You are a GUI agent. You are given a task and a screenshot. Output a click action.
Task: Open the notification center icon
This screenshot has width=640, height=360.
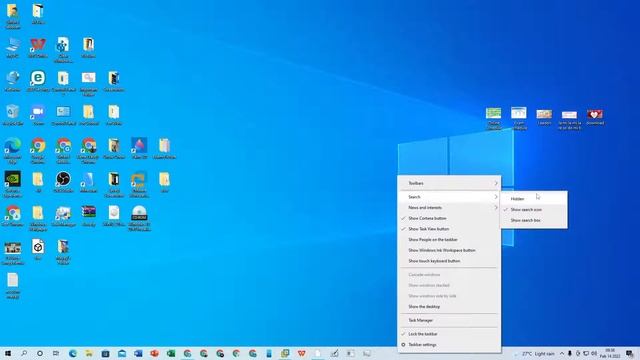pyautogui.click(x=630, y=353)
